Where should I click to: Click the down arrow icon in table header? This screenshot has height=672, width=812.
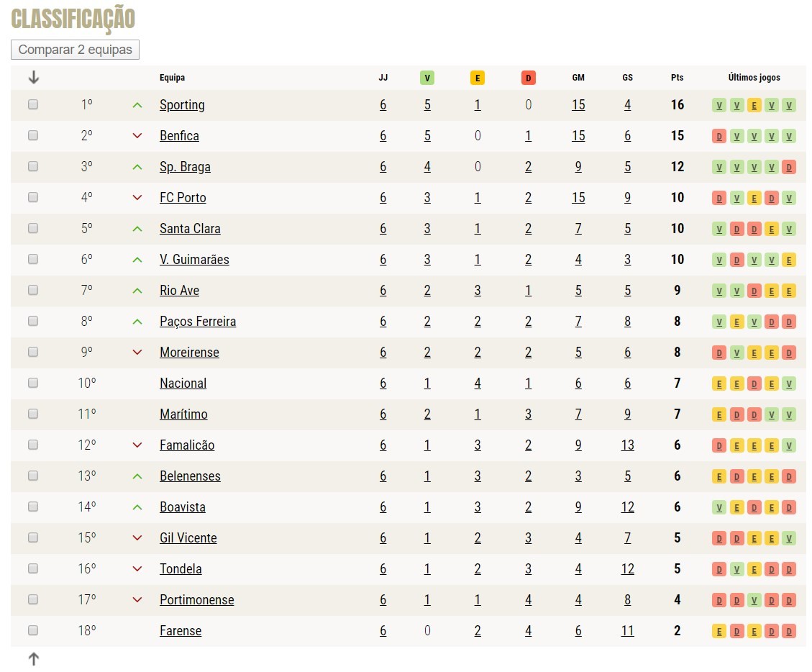pos(33,78)
